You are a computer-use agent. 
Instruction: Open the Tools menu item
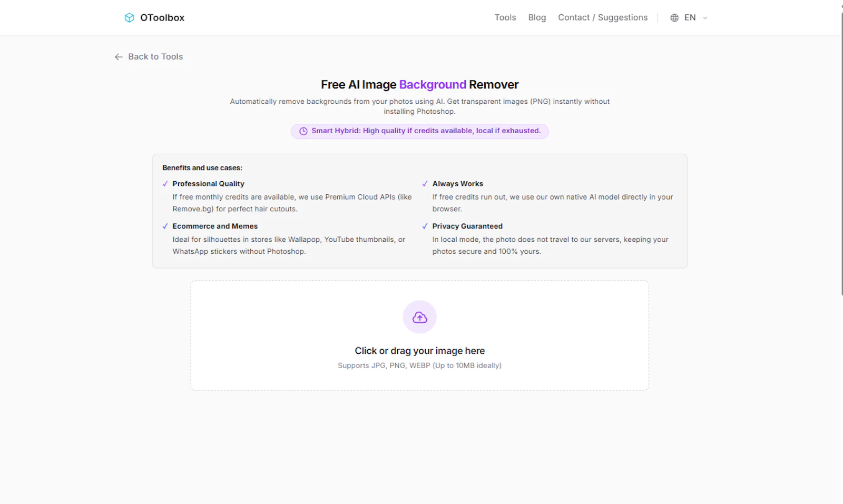(505, 17)
